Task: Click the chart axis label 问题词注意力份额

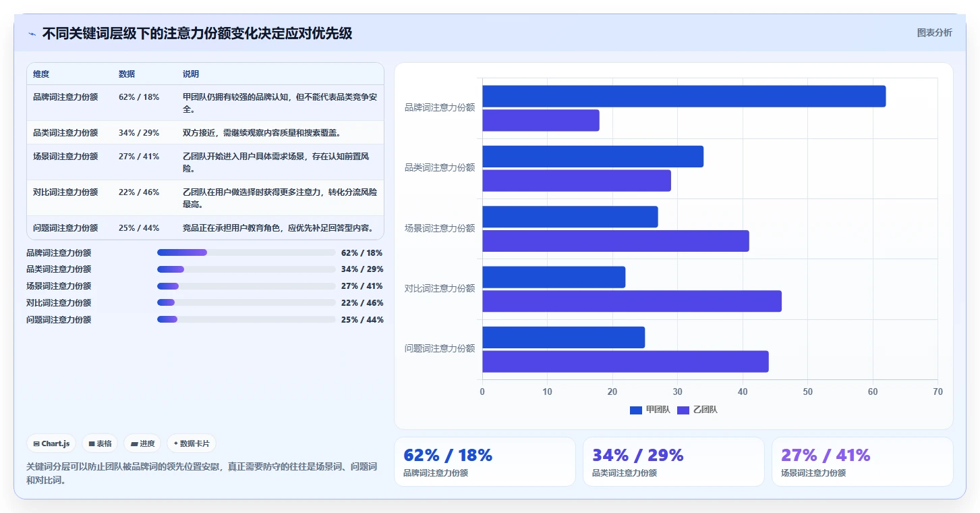Action: 440,348
